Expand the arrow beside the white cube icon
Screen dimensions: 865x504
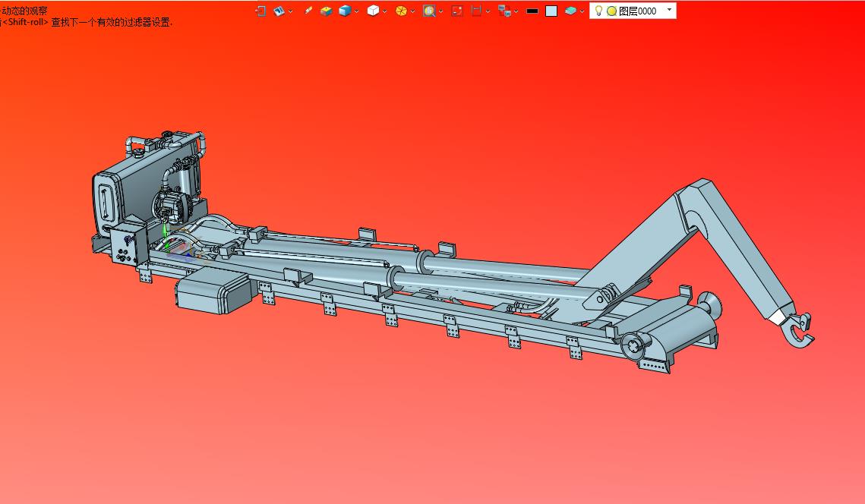point(385,11)
